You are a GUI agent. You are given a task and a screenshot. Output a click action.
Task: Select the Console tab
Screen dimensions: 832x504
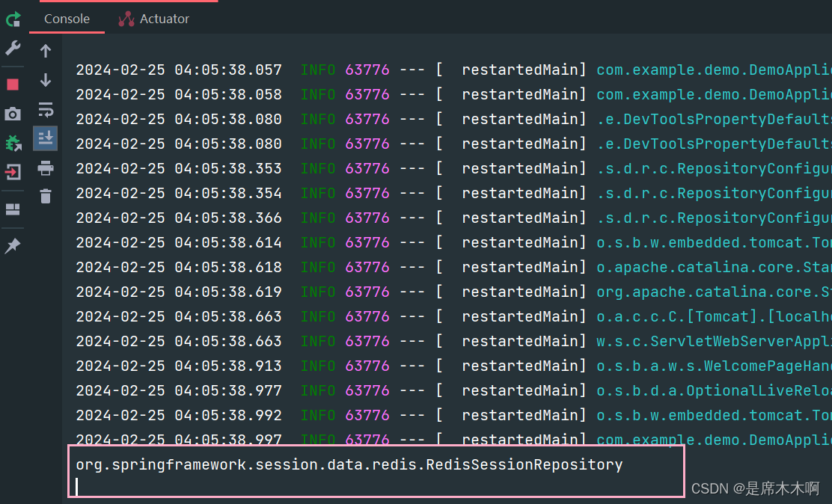[67, 19]
